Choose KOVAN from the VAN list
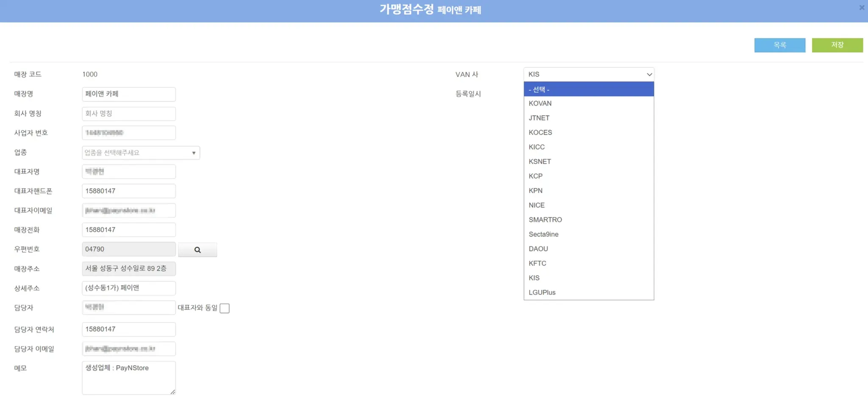This screenshot has width=868, height=419. (x=589, y=103)
